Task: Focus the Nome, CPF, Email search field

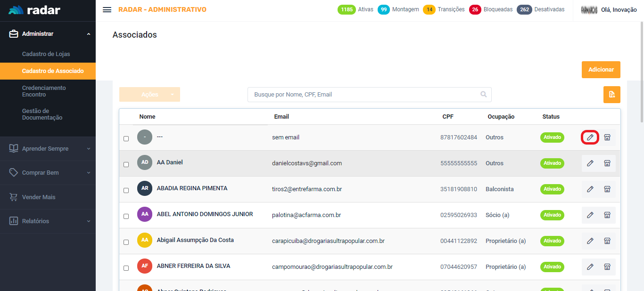Action: [x=363, y=95]
